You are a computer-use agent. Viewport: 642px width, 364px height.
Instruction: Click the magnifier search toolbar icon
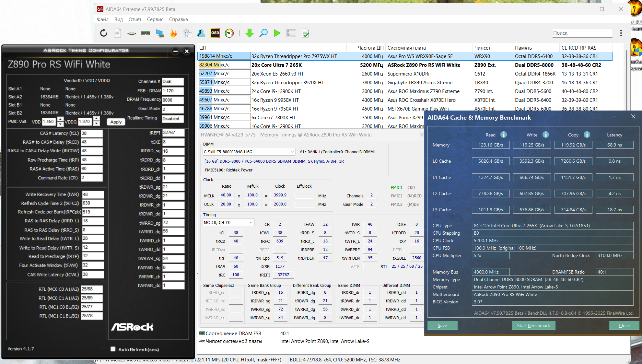point(263,33)
